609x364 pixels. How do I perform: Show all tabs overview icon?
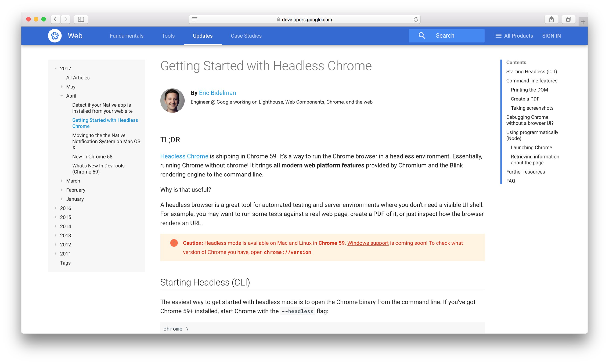569,19
